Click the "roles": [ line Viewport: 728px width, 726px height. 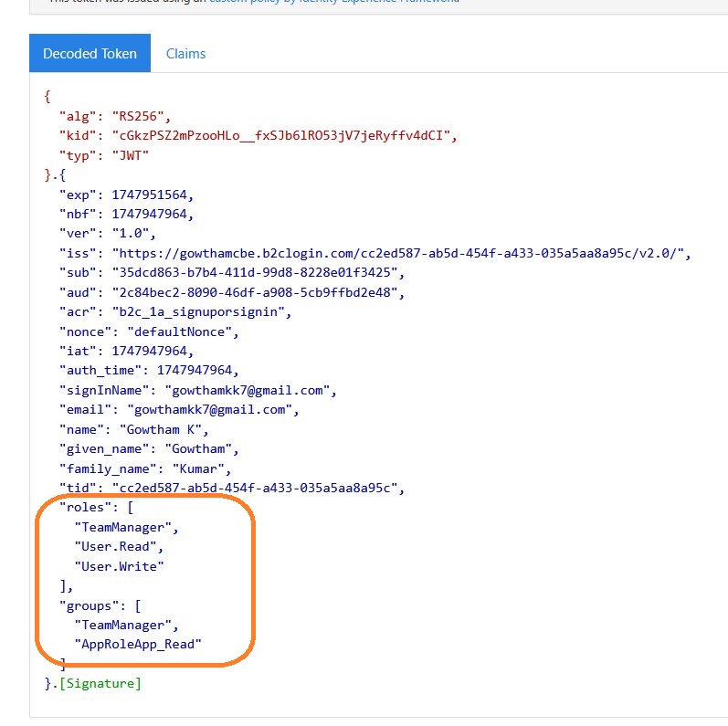coord(97,508)
